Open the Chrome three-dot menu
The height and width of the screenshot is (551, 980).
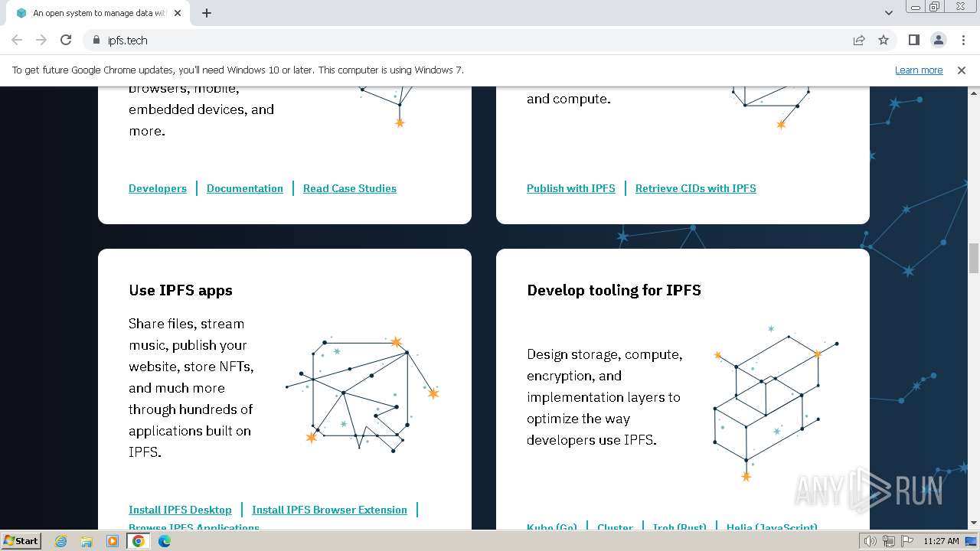tap(962, 40)
